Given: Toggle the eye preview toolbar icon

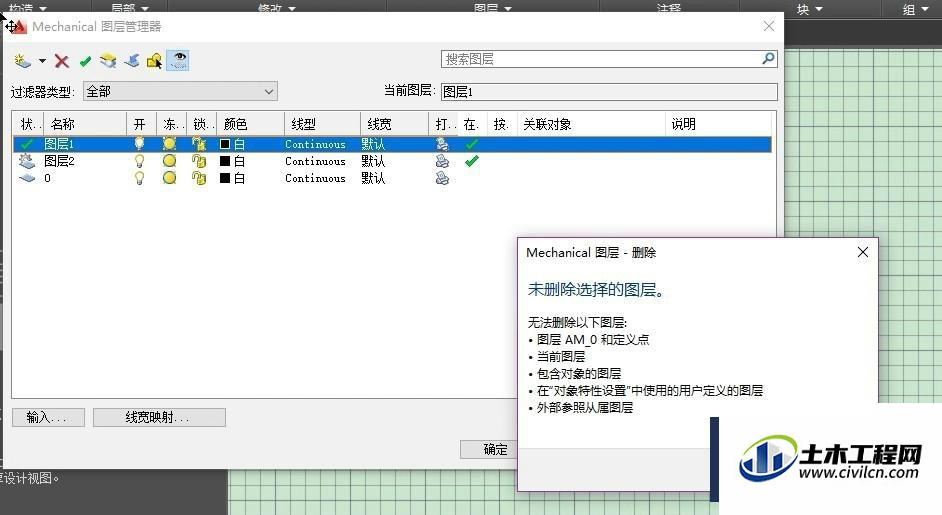Looking at the screenshot, I should pyautogui.click(x=178, y=60).
